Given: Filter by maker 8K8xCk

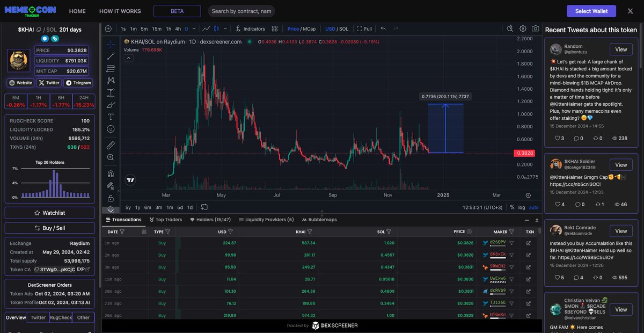Looking at the screenshot, I should pyautogui.click(x=511, y=255).
